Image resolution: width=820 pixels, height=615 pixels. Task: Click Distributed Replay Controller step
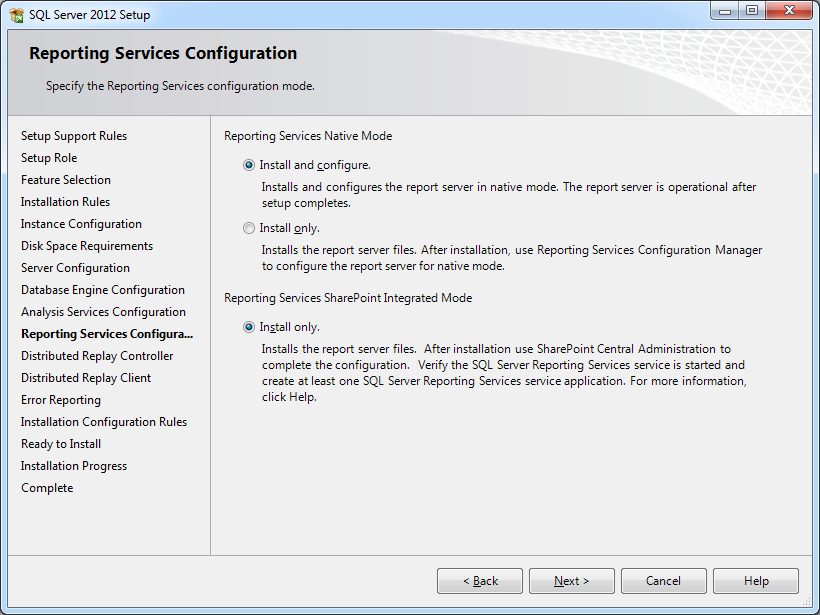point(97,356)
